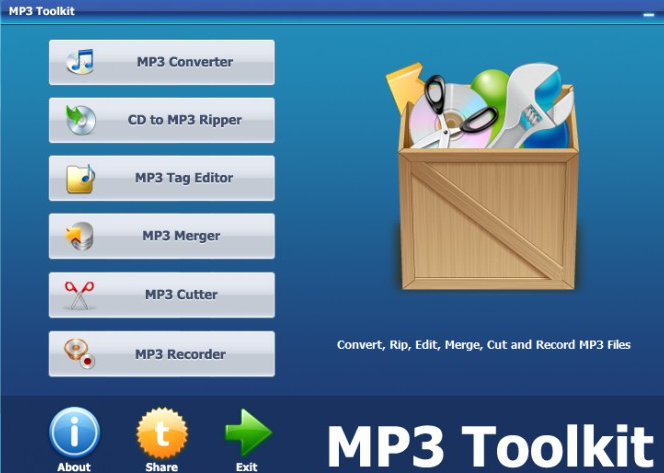Image resolution: width=664 pixels, height=473 pixels.
Task: Click the stacked discs merger icon
Action: 79,236
